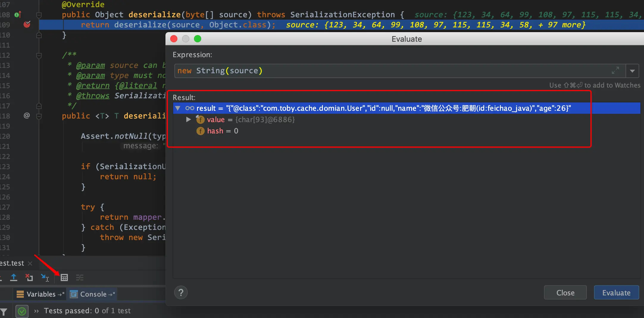Click the expression input field

[x=400, y=71]
